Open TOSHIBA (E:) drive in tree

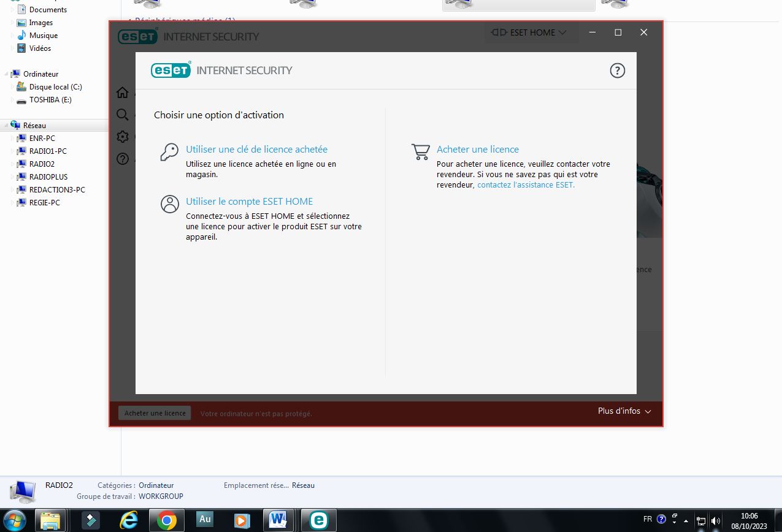[x=50, y=100]
